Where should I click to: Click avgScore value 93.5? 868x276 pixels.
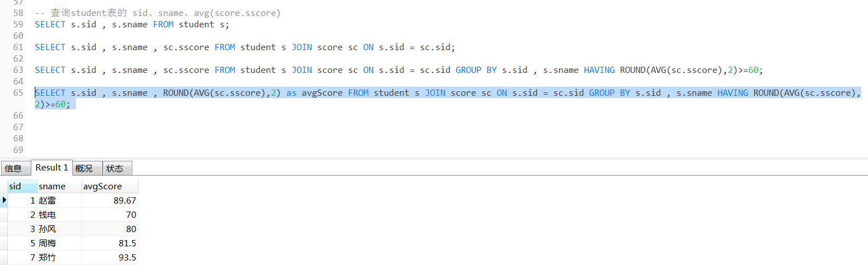[x=110, y=257]
